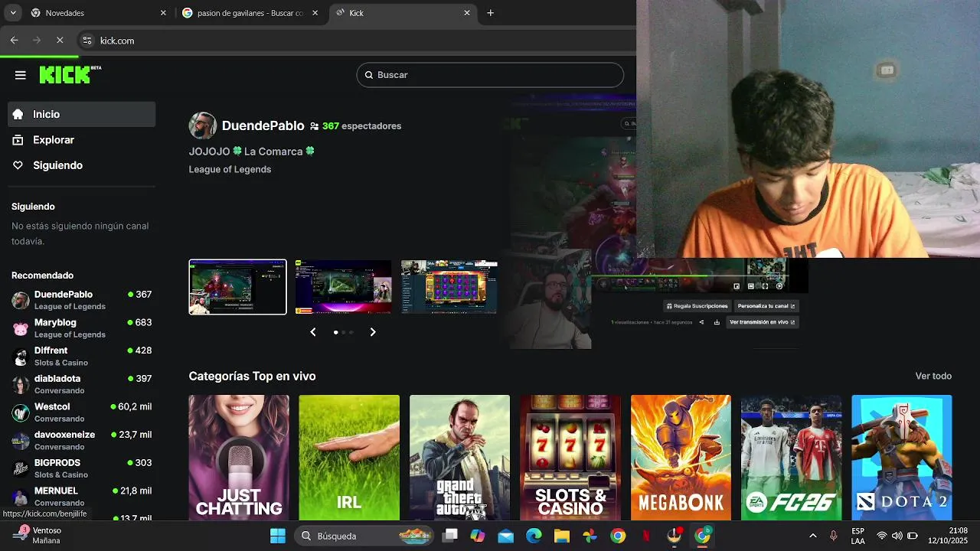The height and width of the screenshot is (551, 980).
Task: Open a new browser tab
Action: (491, 13)
